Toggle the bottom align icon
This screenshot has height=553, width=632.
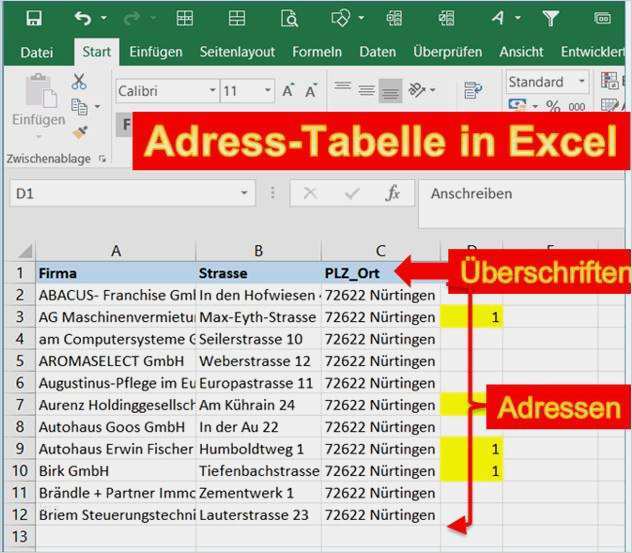pos(390,91)
